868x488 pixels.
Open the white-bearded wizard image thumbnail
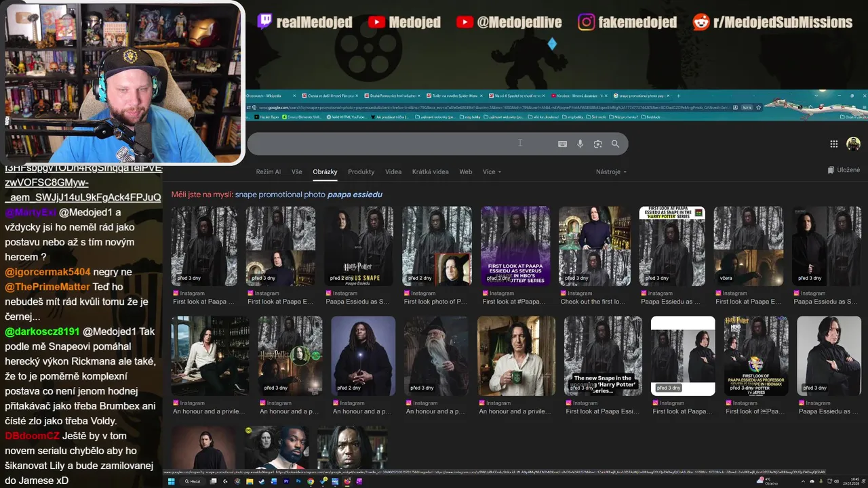click(x=436, y=356)
